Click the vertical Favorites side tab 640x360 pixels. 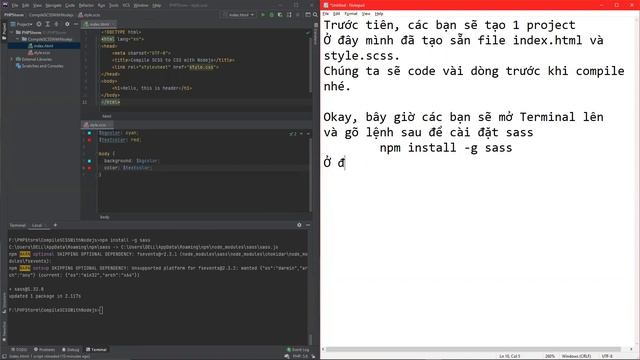4,330
